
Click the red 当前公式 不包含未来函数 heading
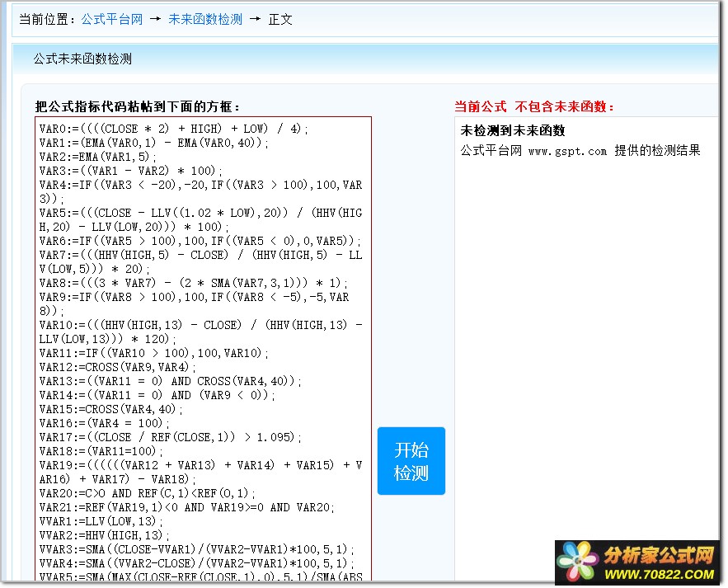534,107
